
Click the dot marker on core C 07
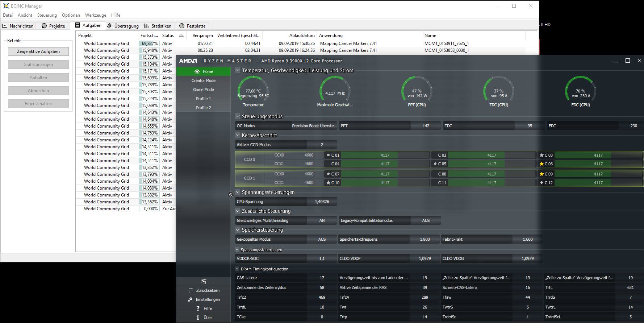[328, 174]
